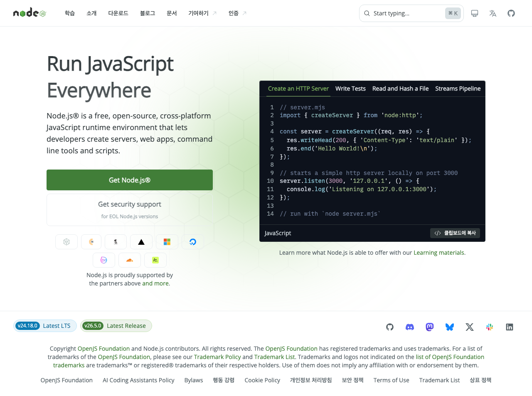The image size is (532, 396).
Task: Open the 블로그 (Blog) menu item
Action: click(148, 13)
